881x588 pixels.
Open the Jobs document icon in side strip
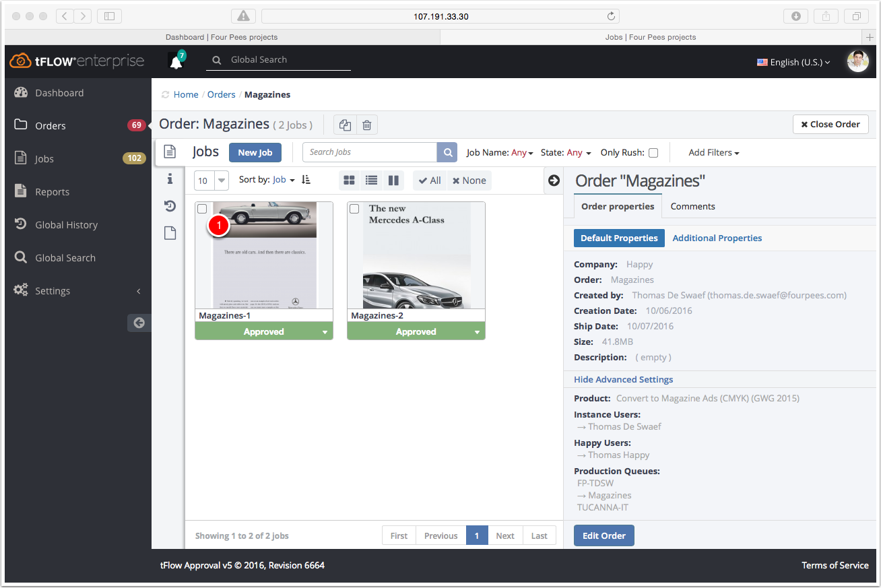[x=170, y=152]
